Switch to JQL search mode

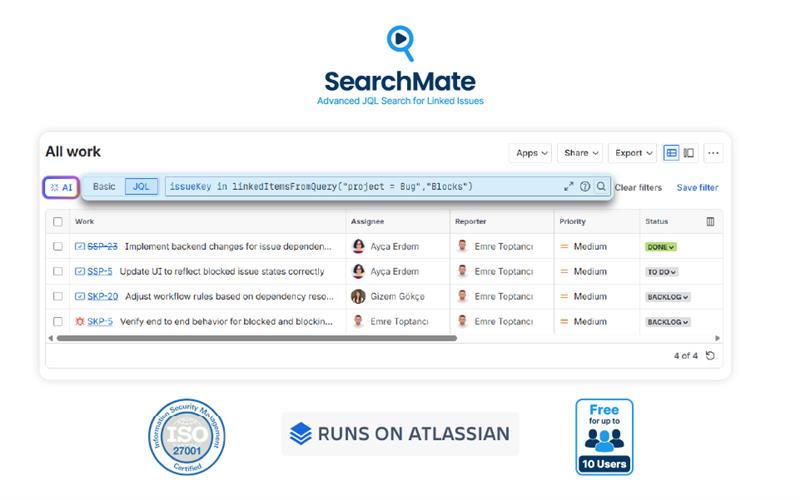(141, 187)
